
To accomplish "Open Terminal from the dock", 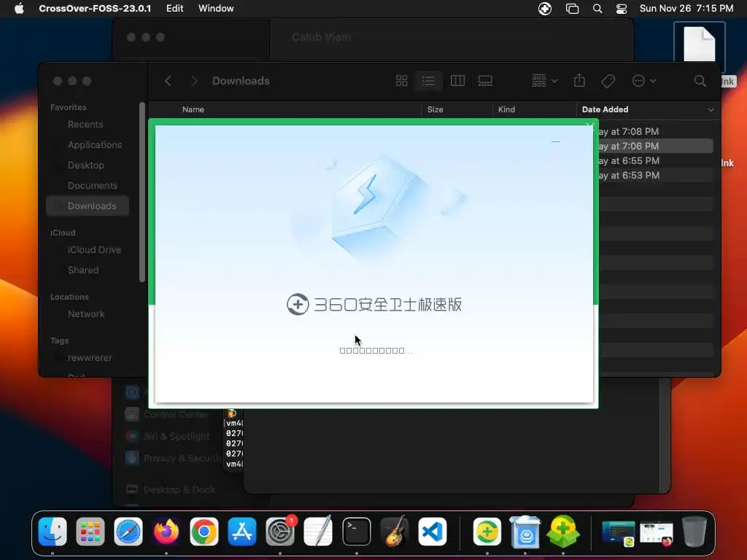I will click(x=356, y=532).
